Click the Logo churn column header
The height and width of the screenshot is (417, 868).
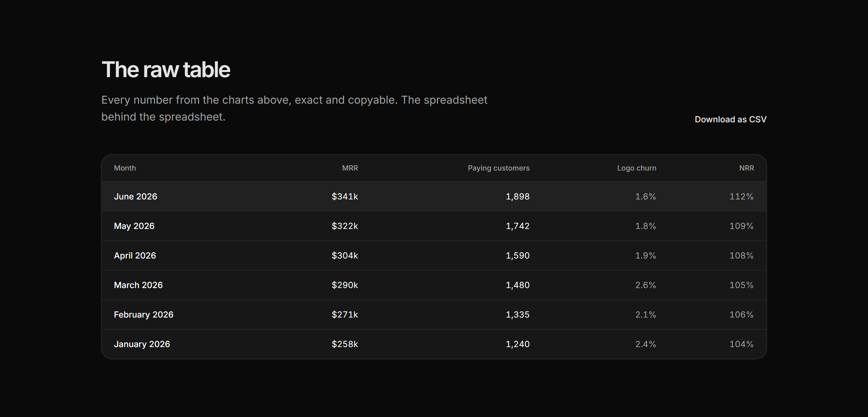tap(637, 168)
